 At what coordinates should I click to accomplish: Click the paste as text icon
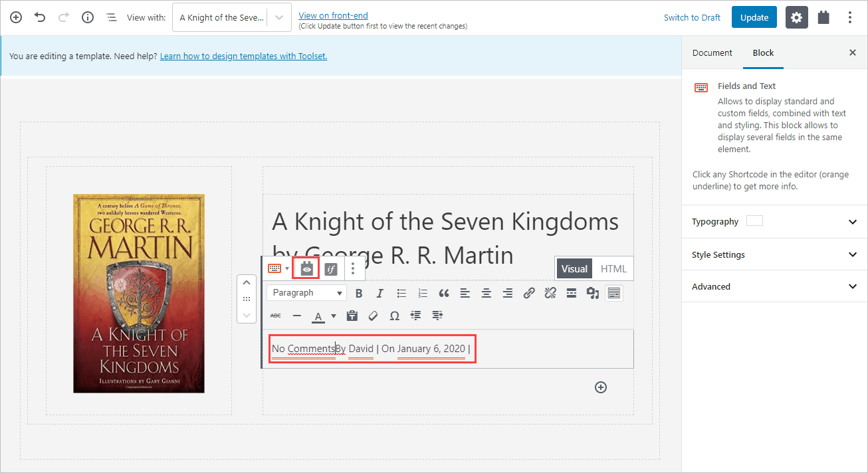pos(352,316)
